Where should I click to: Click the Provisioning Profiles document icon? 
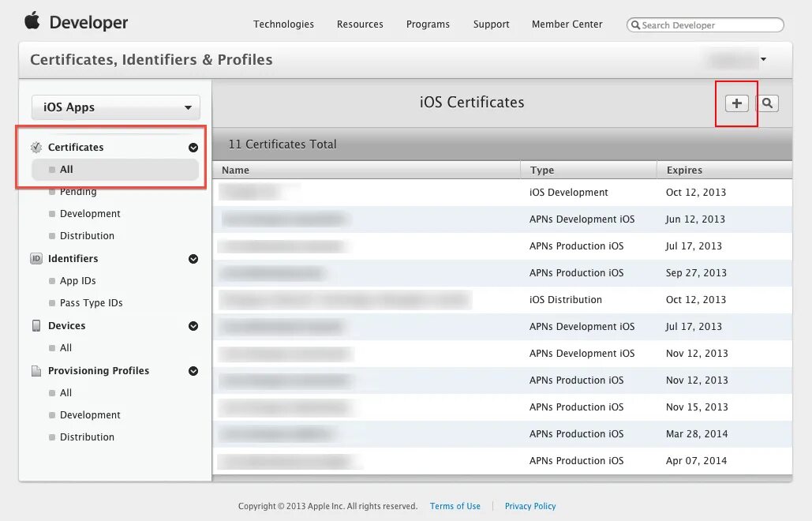click(x=36, y=371)
